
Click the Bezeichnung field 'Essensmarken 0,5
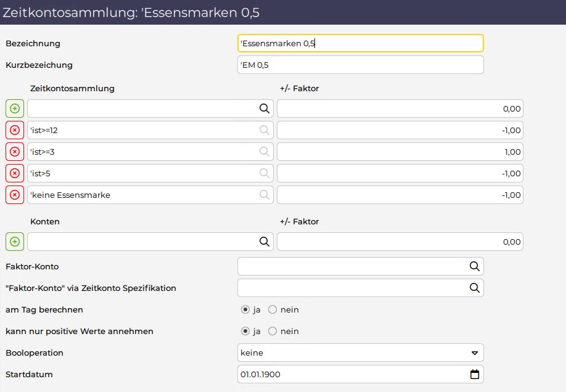[360, 43]
